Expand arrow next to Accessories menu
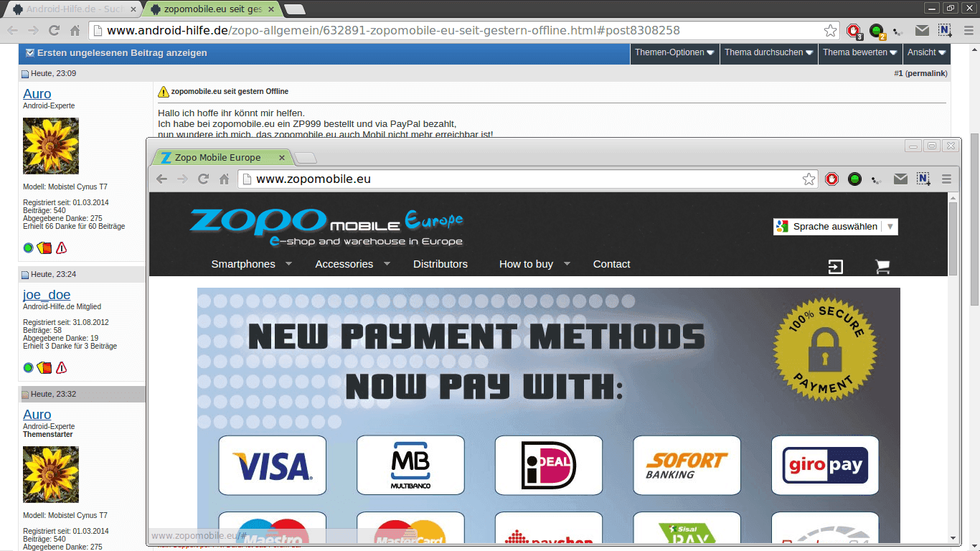Image resolution: width=980 pixels, height=551 pixels. [x=387, y=264]
